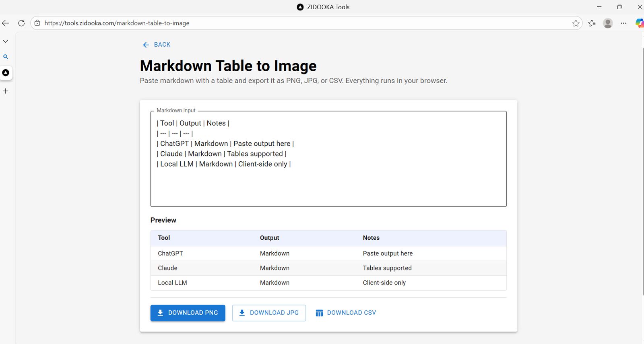Viewport: 644px width, 344px height.
Task: Open the browser profile avatar
Action: pyautogui.click(x=608, y=23)
